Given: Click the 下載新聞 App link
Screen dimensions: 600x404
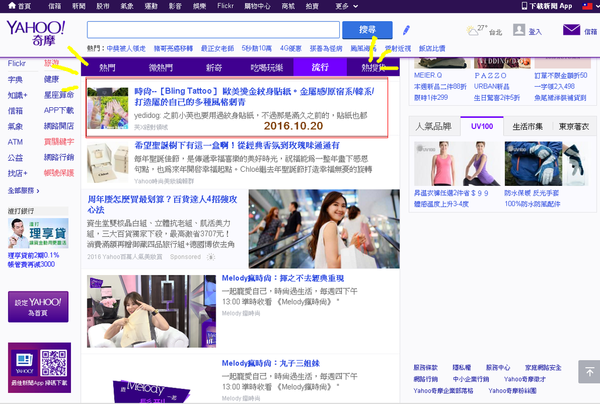Looking at the screenshot, I should click(551, 6).
